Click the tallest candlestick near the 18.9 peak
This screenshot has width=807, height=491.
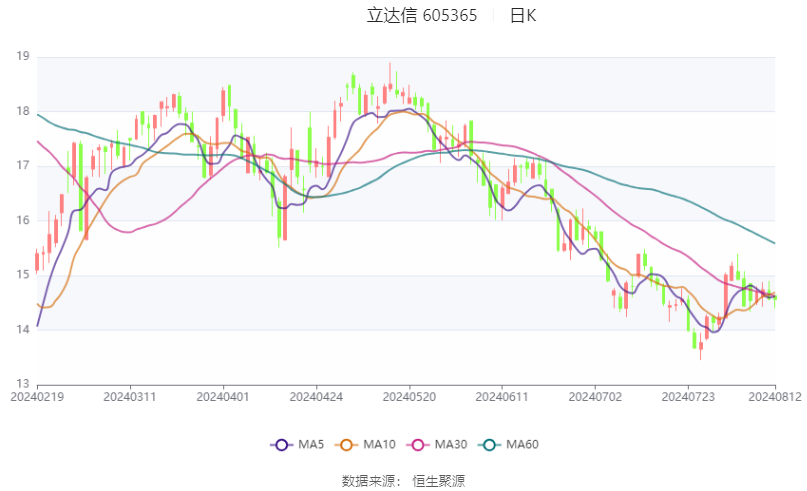[390, 82]
